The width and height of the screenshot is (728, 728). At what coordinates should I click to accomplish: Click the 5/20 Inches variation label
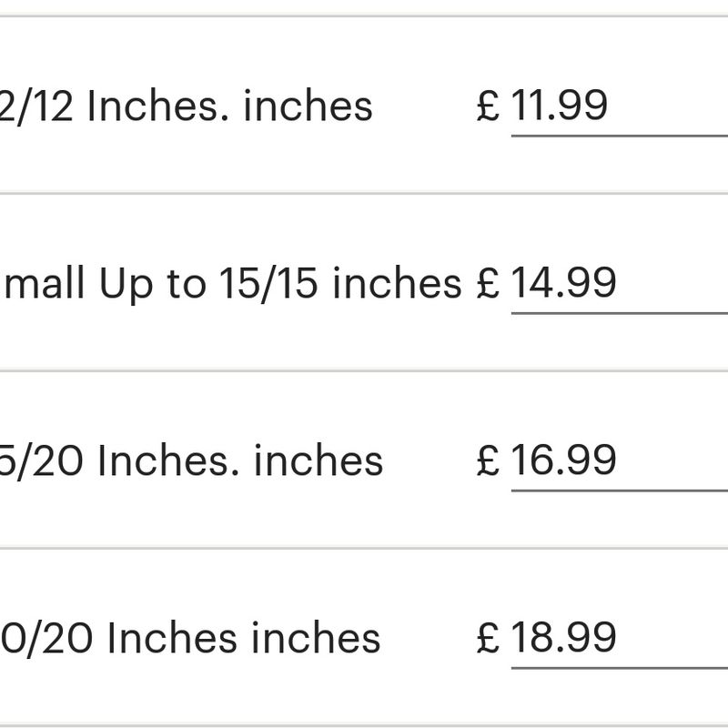coord(191,460)
